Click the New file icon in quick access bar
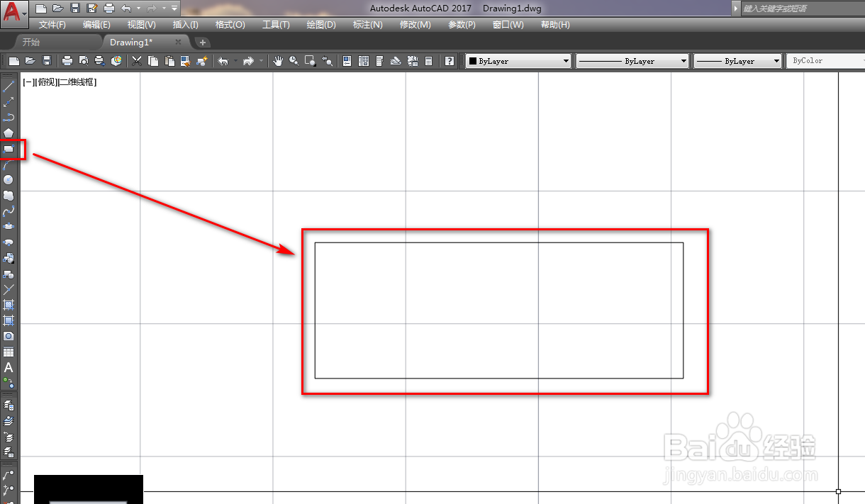The image size is (865, 504). tap(41, 9)
